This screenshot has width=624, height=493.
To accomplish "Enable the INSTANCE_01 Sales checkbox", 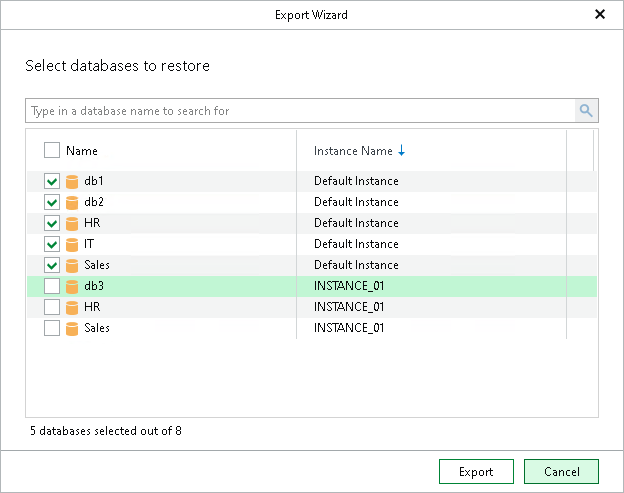I will tap(52, 329).
